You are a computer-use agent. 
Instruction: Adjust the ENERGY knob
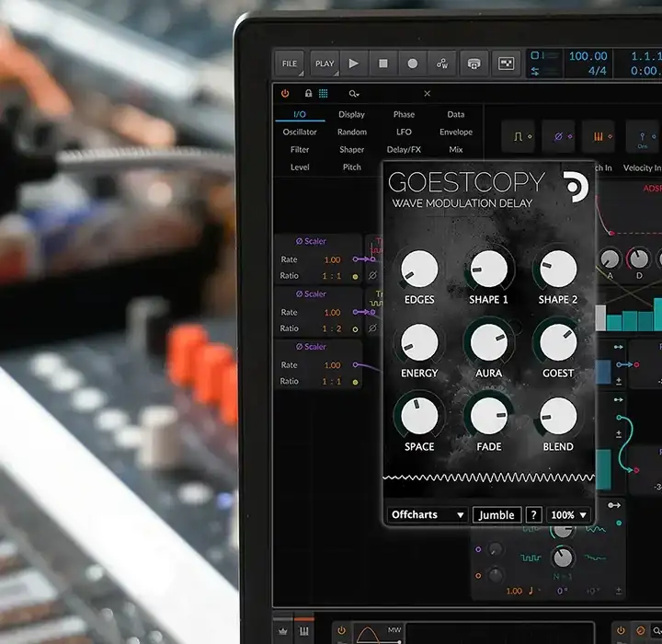pyautogui.click(x=419, y=342)
